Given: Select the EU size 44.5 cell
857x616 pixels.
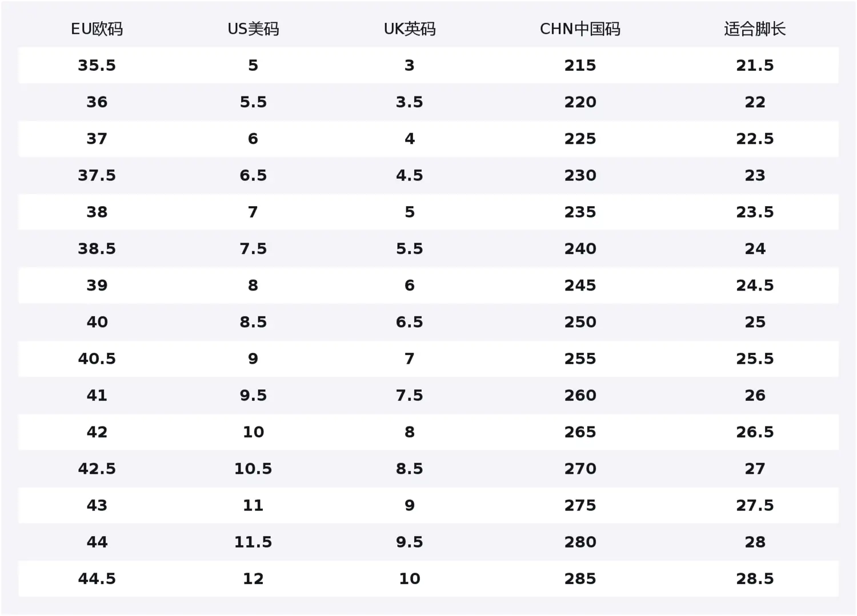Looking at the screenshot, I should click(97, 579).
